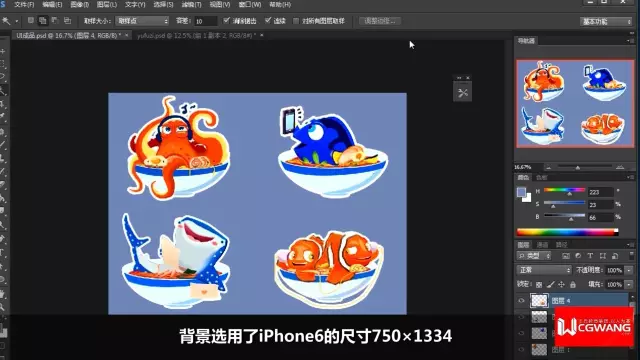
Task: Click the foreground color swatch
Action: point(521,192)
